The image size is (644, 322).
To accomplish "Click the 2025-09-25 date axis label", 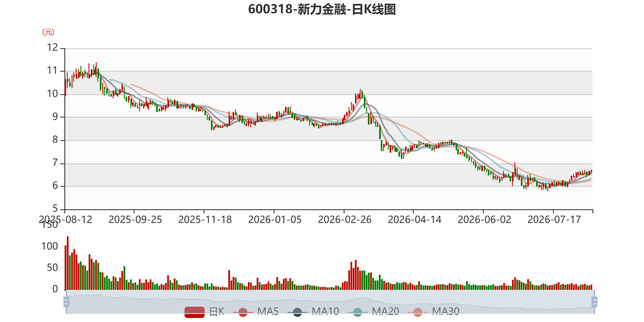I will [135, 220].
